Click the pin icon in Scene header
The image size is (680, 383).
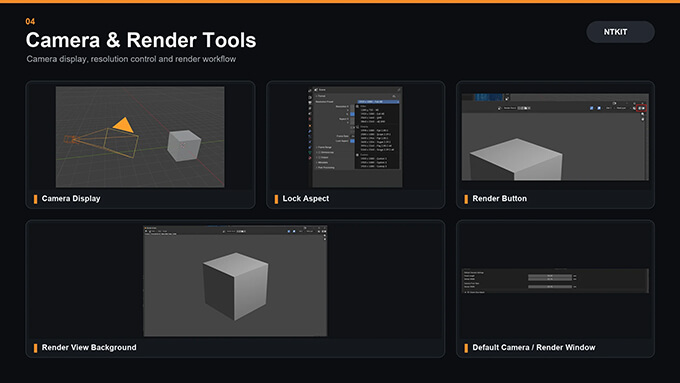399,90
